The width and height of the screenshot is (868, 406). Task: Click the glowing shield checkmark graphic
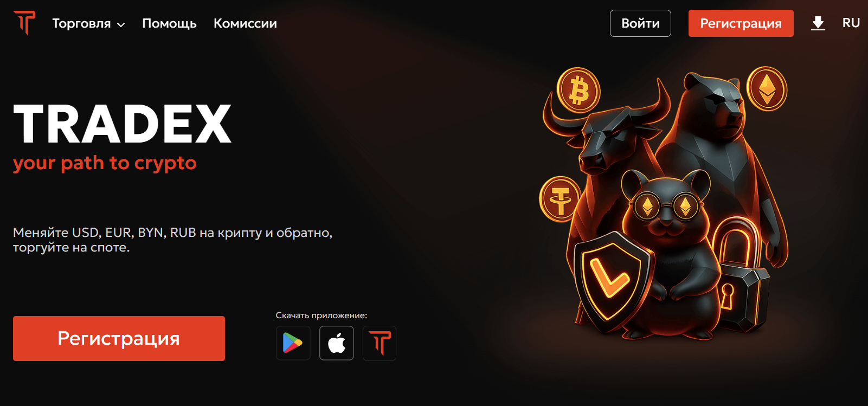(610, 281)
